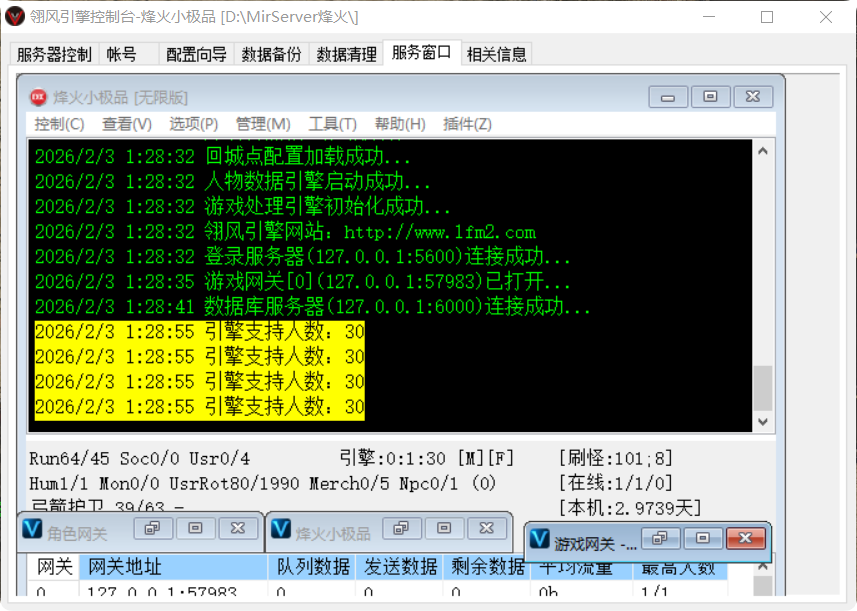The width and height of the screenshot is (857, 611).
Task: Click the 翎风引擎控制台 application icon top-left
Action: (x=14, y=15)
